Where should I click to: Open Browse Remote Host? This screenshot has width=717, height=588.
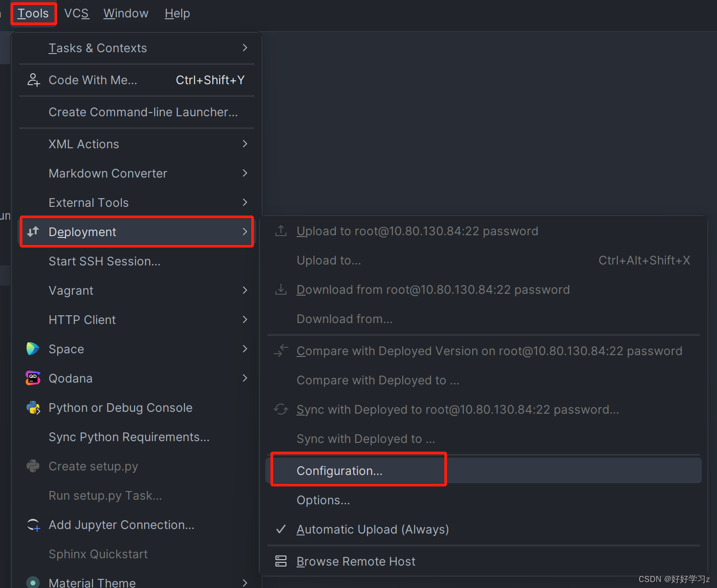point(484,561)
